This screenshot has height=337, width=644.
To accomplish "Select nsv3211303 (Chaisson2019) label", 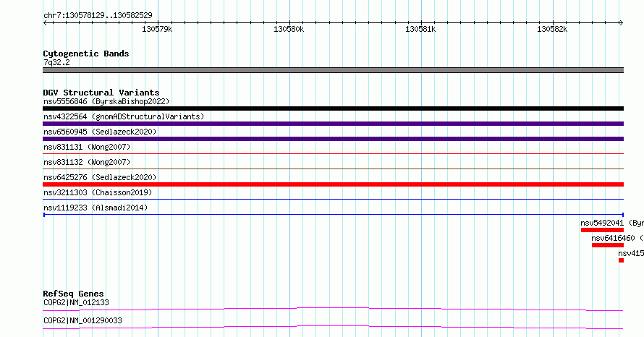I will click(x=98, y=192).
